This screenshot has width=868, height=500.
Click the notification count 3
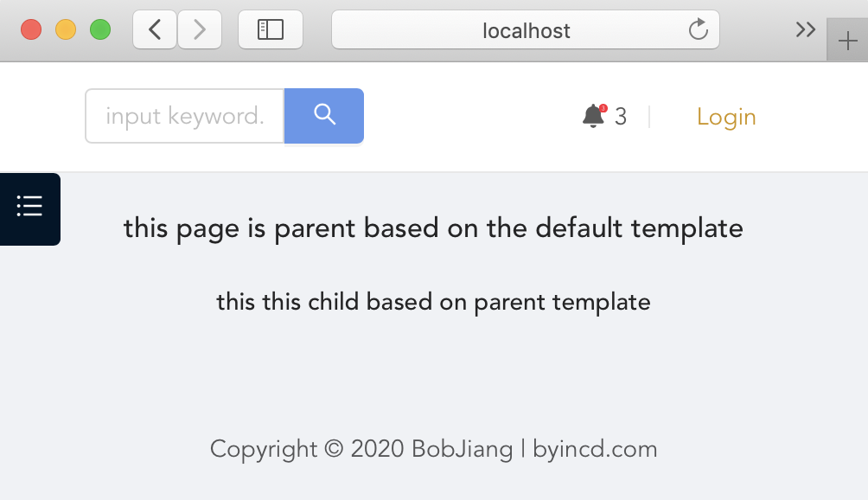click(x=621, y=117)
